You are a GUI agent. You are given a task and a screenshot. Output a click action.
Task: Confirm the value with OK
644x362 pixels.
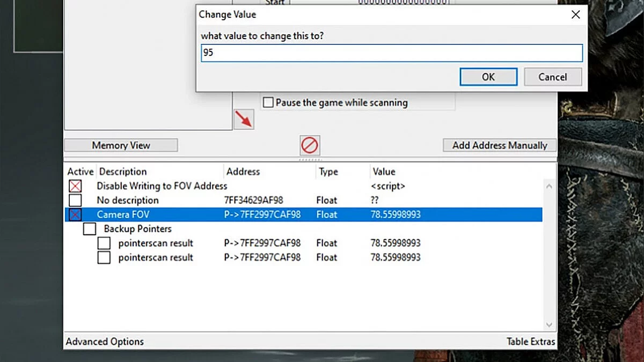tap(488, 77)
